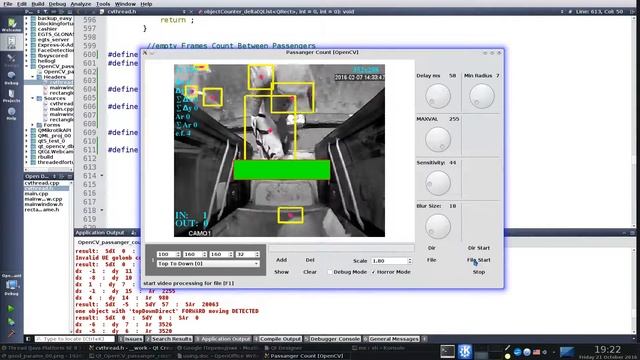
Task: Click the Scale 1.00 spin box
Action: click(x=391, y=260)
